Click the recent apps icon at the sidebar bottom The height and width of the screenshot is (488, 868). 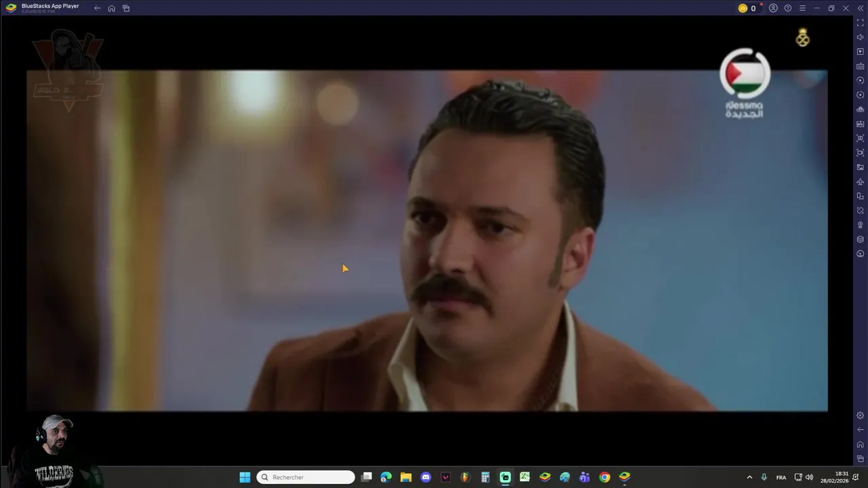[861, 459]
